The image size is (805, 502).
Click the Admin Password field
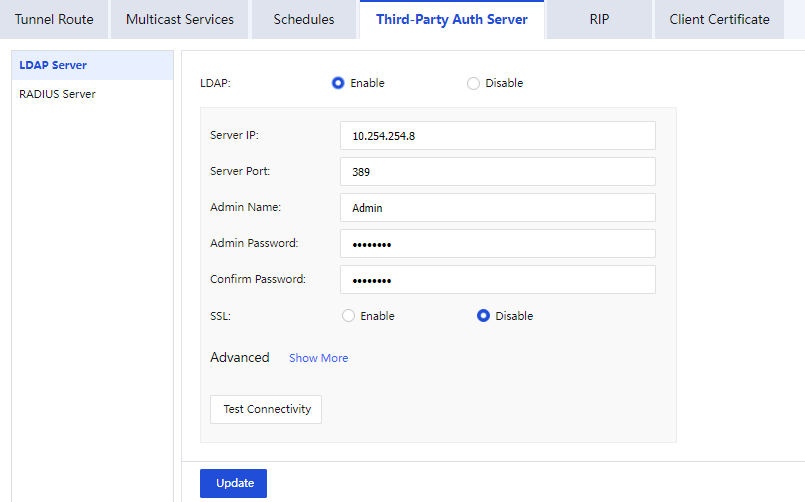click(x=497, y=244)
